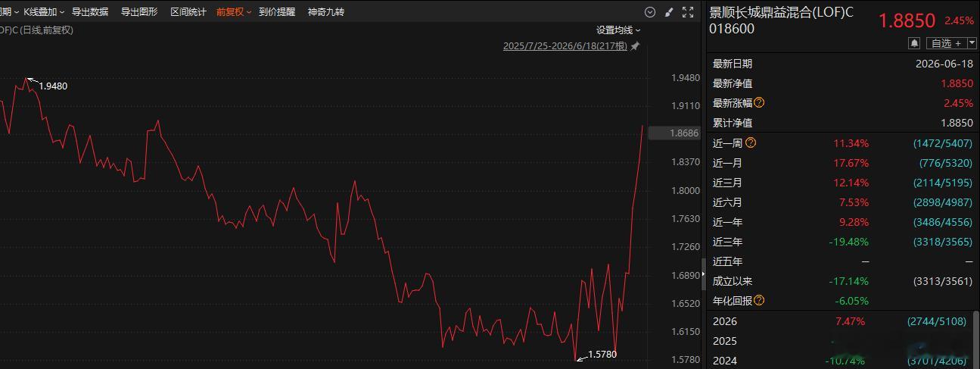Click 导出数据 in the toolbar

90,12
